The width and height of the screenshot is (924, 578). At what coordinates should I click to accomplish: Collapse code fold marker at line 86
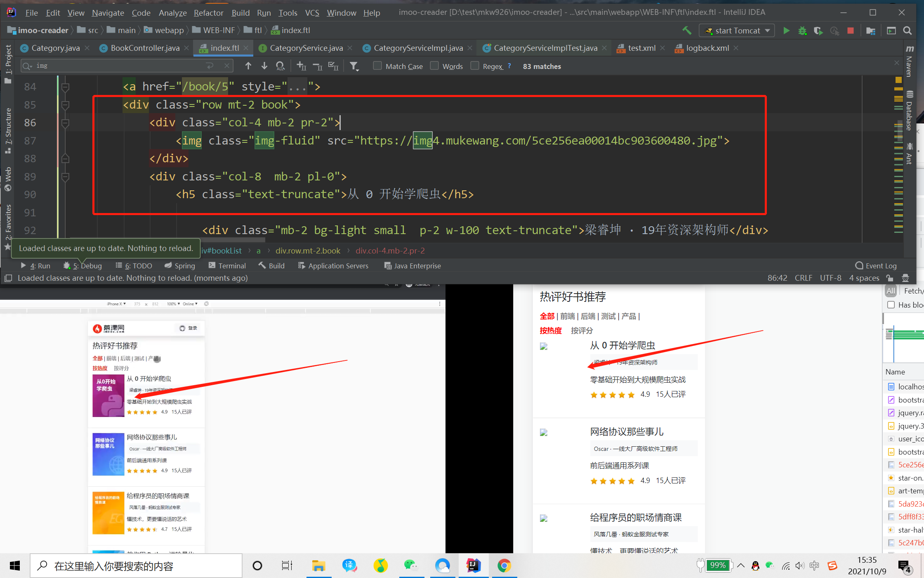click(x=65, y=123)
